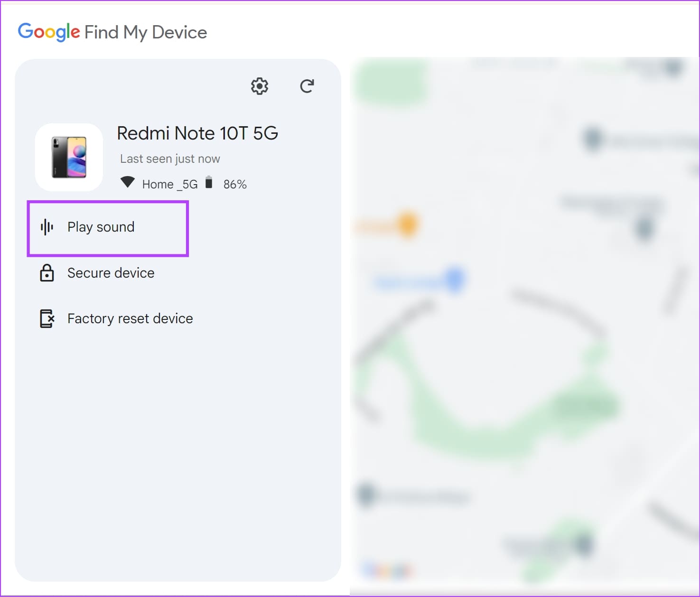Click the Home _5G network name
The width and height of the screenshot is (700, 597).
click(170, 184)
